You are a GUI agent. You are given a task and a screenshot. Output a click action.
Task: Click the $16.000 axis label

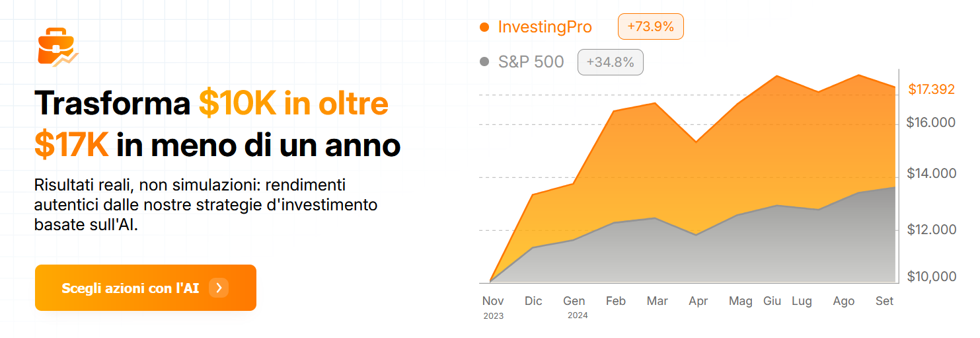931,122
